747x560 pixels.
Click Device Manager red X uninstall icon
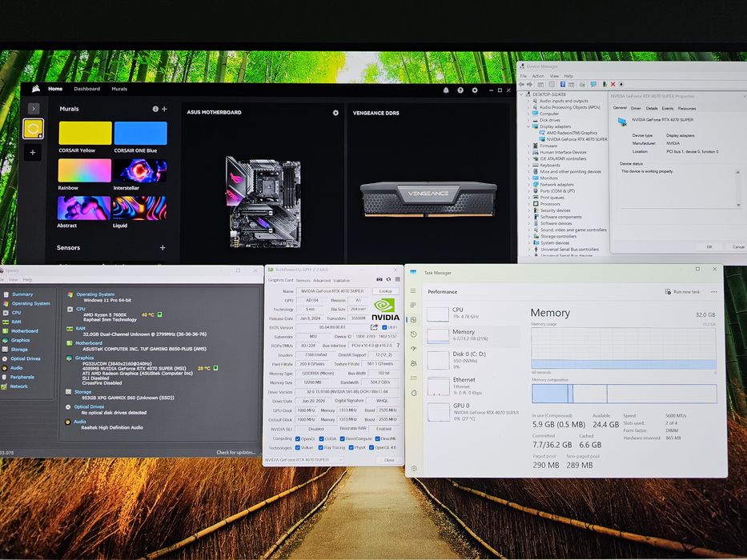pos(613,84)
